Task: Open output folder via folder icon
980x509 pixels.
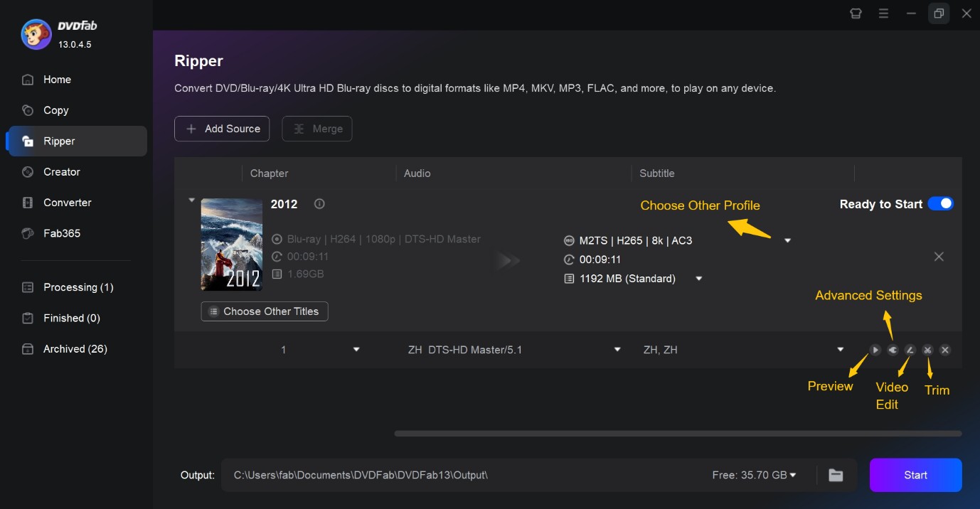Action: click(x=835, y=475)
